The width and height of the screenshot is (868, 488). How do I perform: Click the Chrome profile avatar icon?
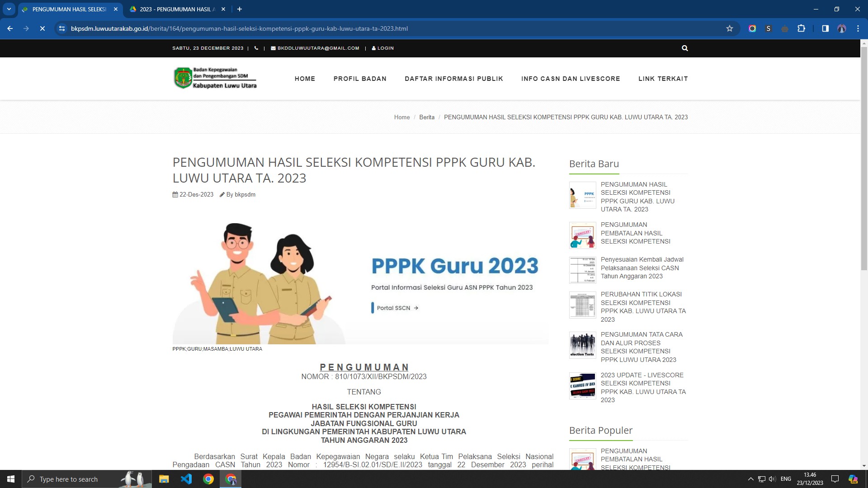point(842,28)
